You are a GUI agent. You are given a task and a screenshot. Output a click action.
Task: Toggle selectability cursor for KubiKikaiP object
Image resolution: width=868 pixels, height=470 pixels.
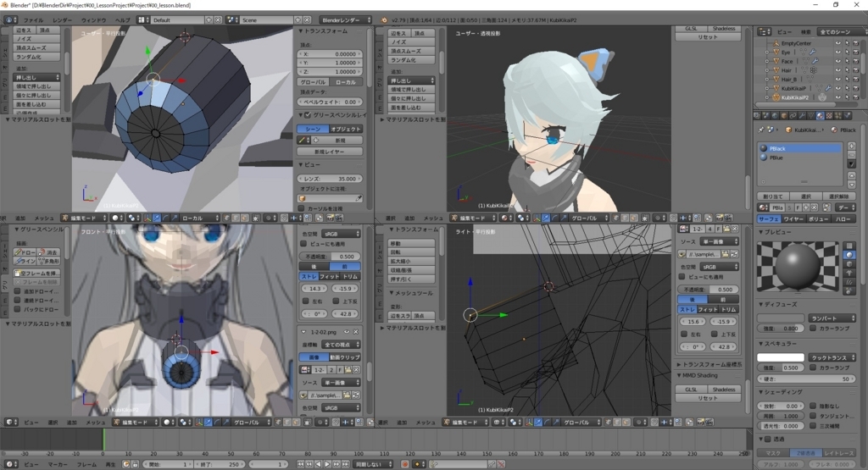click(847, 88)
